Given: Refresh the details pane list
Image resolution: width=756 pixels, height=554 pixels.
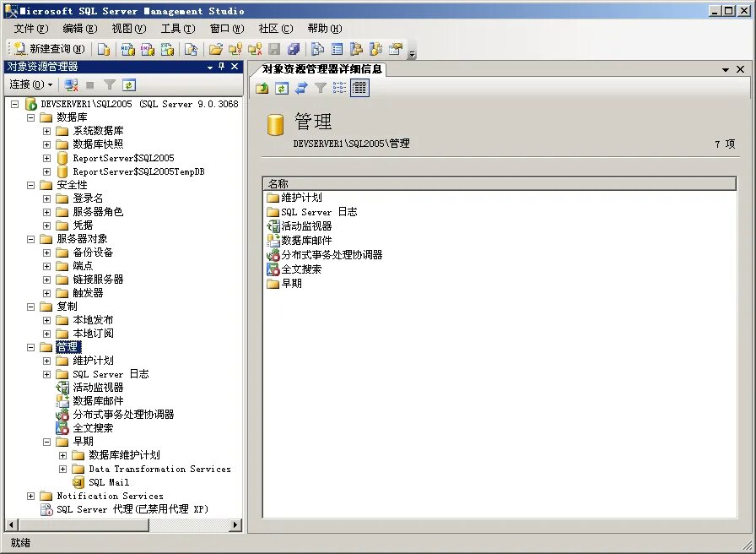Looking at the screenshot, I should 282,88.
